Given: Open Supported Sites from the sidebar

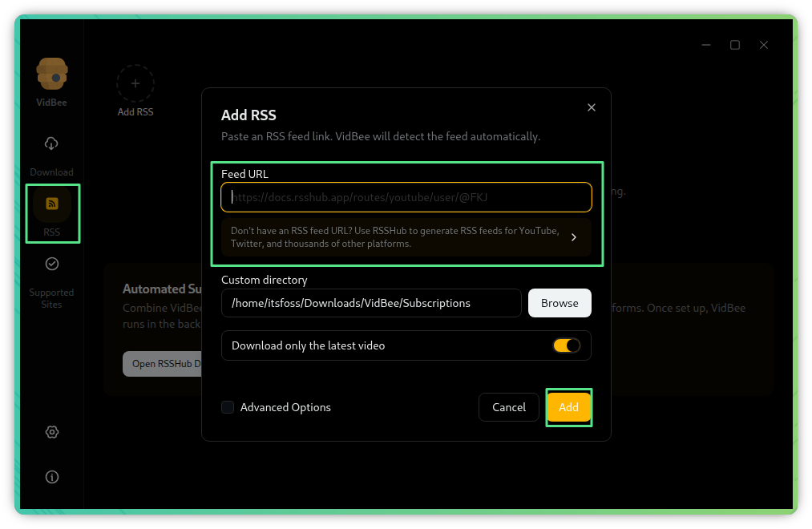Looking at the screenshot, I should tap(52, 264).
